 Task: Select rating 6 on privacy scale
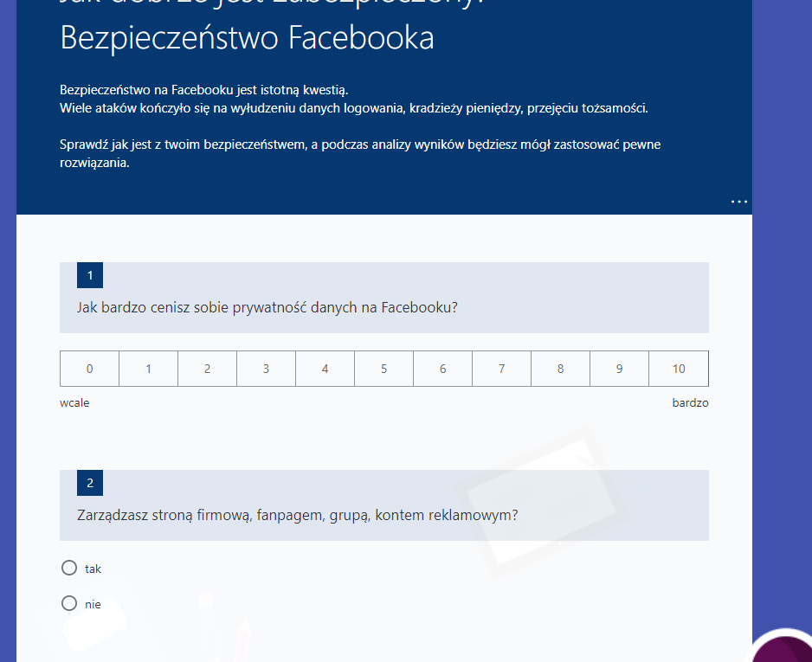click(x=442, y=369)
